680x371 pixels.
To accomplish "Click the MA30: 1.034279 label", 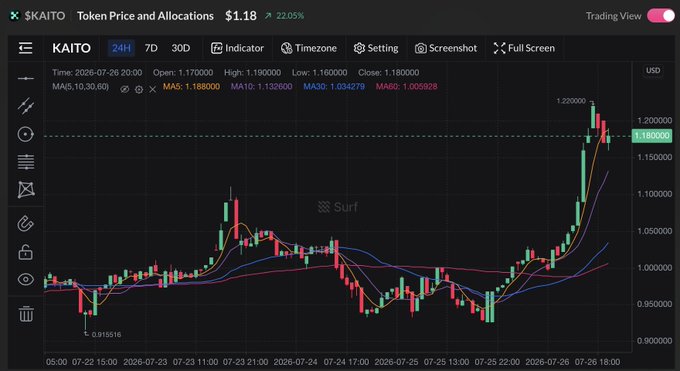I will (x=334, y=87).
